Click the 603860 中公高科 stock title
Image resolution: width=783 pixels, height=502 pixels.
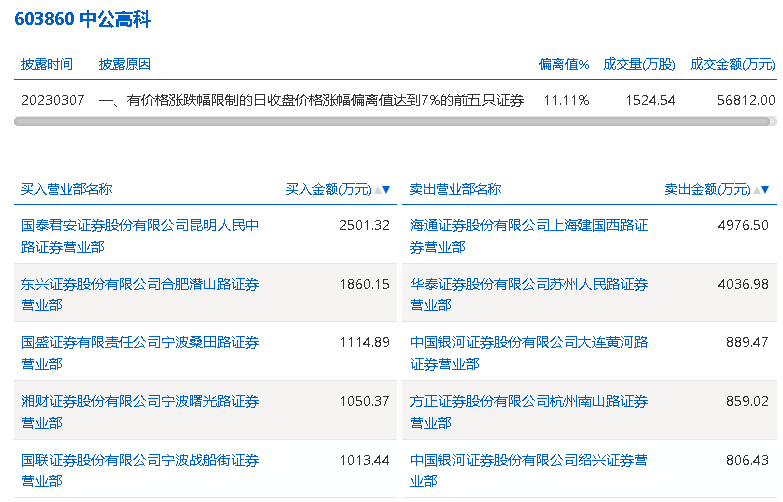[83, 20]
